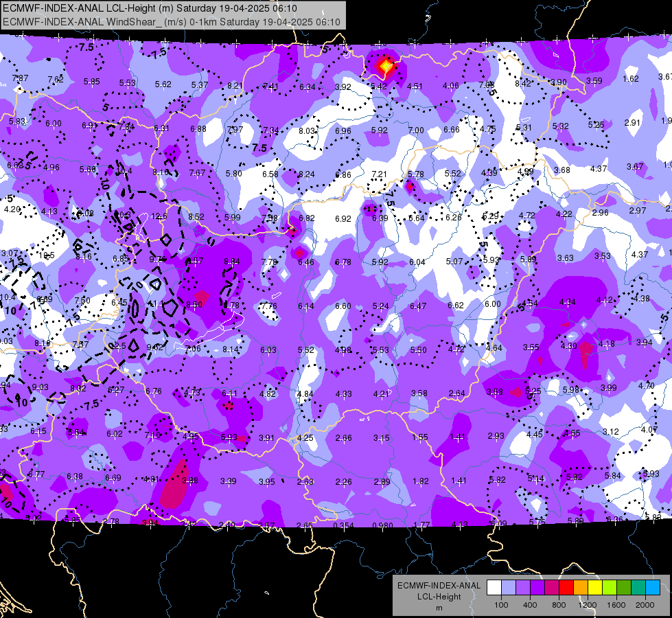Click the magenta-pink legend swatch
This screenshot has height=618, width=672.
point(552,588)
